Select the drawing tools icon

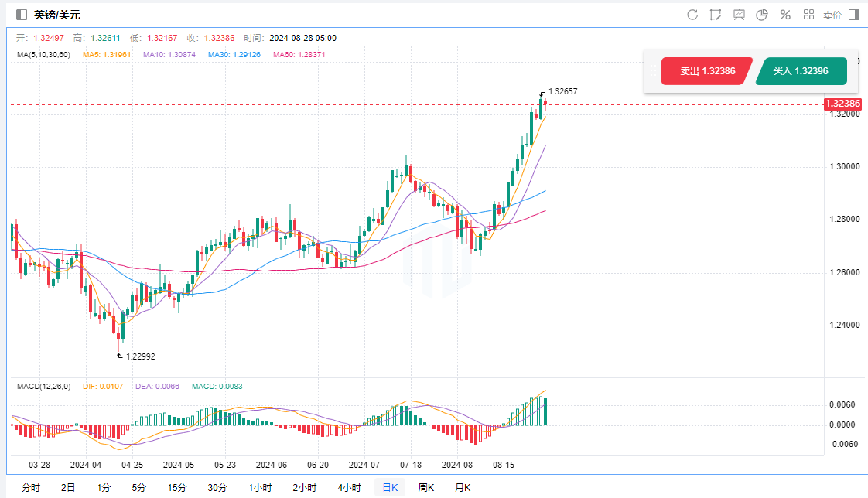click(716, 15)
